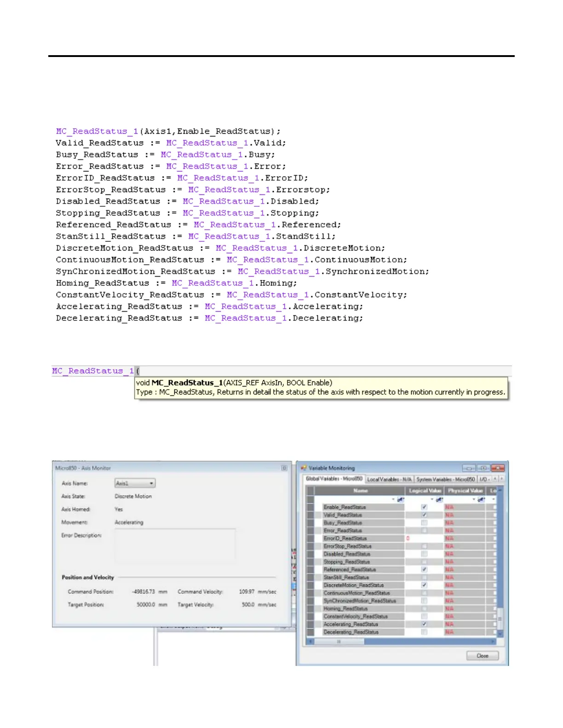Click the vertical scrollbar thumb in variable grid
The width and height of the screenshot is (563, 728).
(500, 619)
